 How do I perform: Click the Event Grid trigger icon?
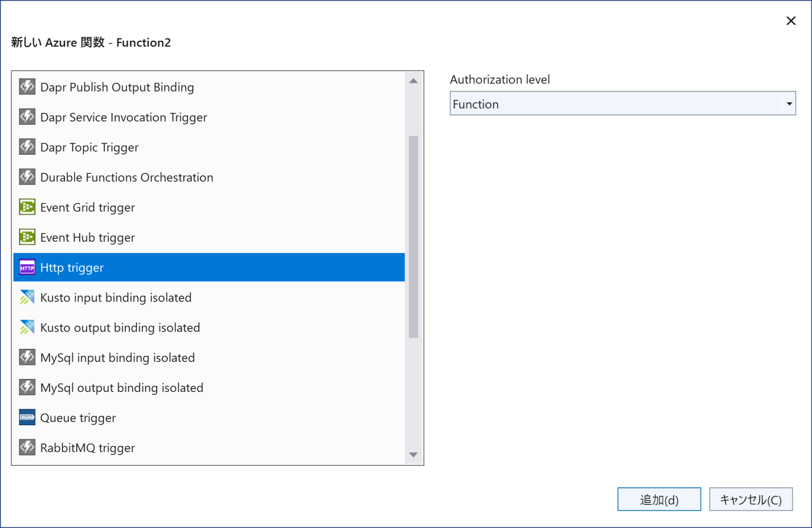(x=27, y=207)
